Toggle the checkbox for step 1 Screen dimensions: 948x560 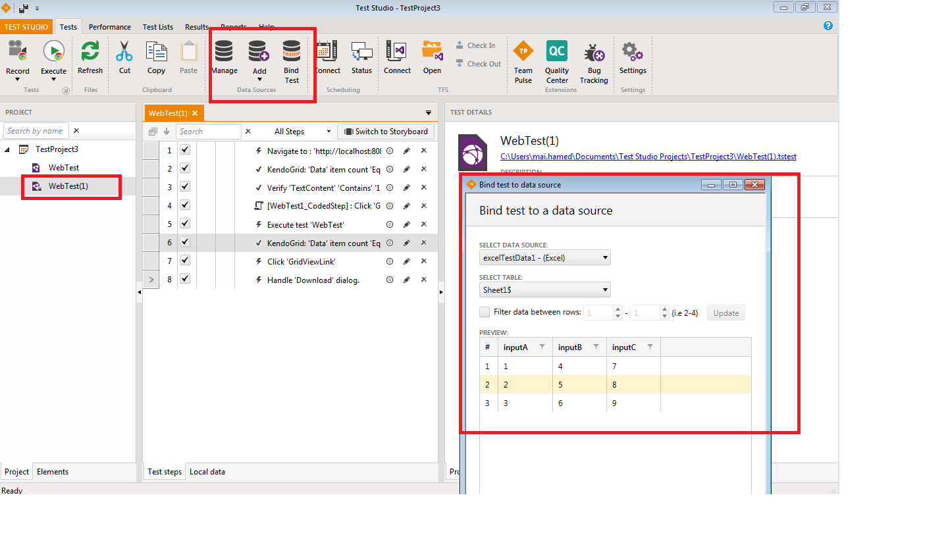pos(185,150)
